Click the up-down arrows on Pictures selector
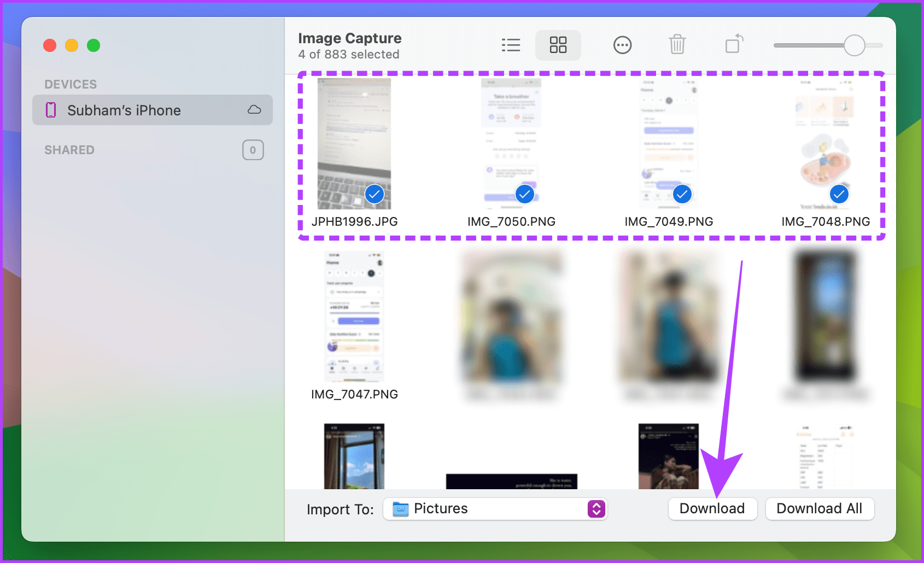924x563 pixels. point(596,509)
